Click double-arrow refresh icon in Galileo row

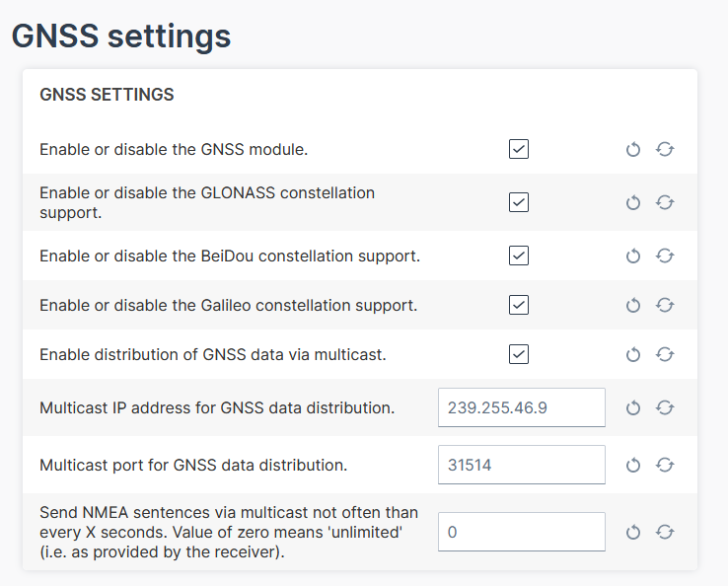[x=665, y=306]
